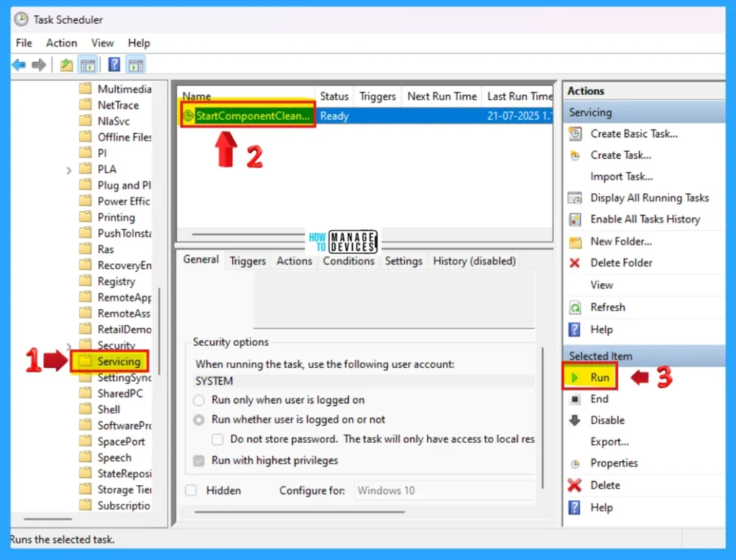Screen dimensions: 736x560
Task: Click the red Delete Folder X icon
Action: [574, 263]
